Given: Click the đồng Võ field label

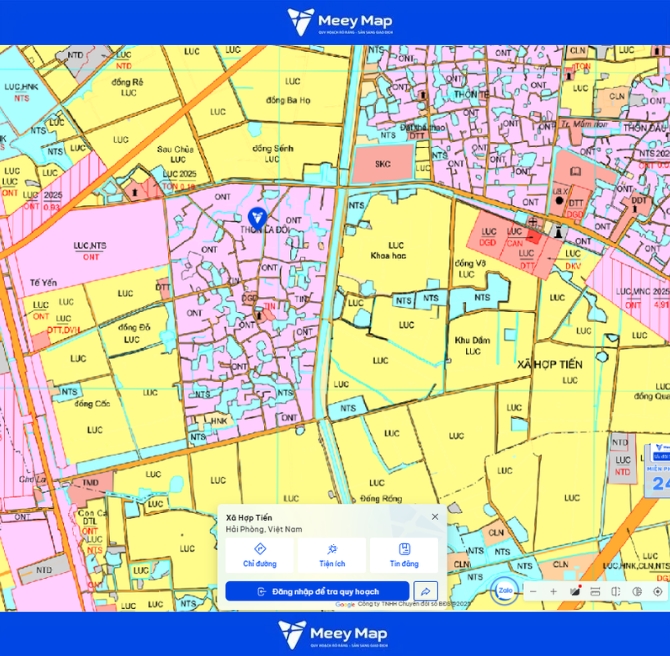Looking at the screenshot, I should pos(470,264).
